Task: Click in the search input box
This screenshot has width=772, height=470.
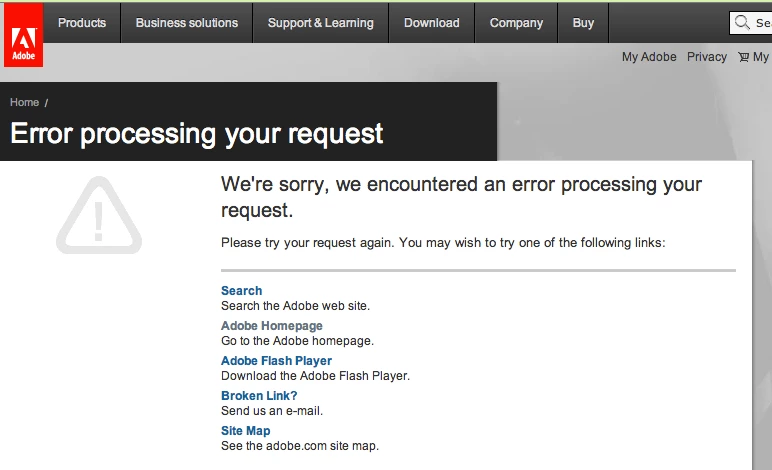Action: tap(751, 23)
